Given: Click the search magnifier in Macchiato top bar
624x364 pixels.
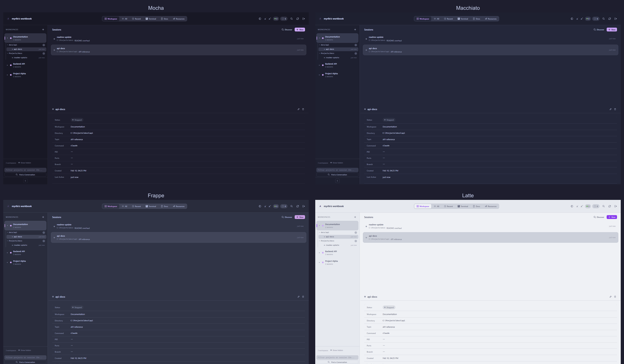Looking at the screenshot, I should pyautogui.click(x=604, y=19).
